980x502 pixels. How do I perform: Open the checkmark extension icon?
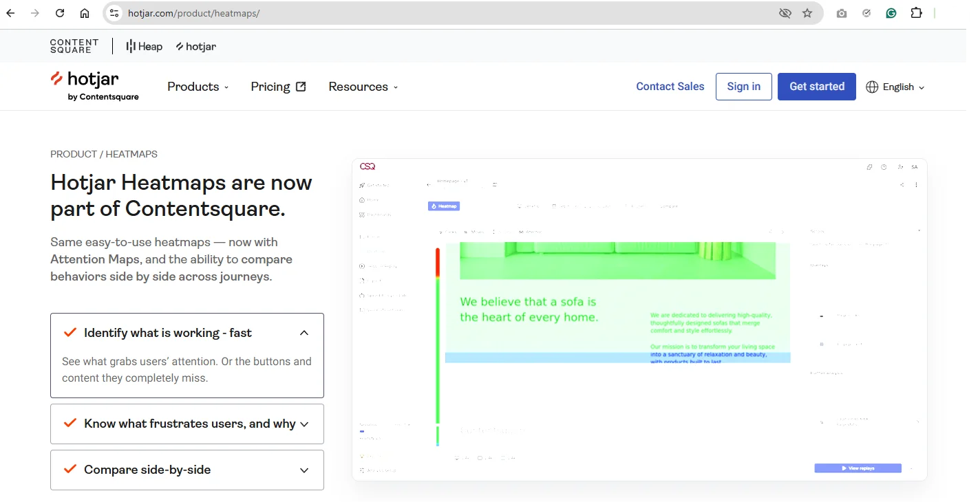click(x=866, y=13)
